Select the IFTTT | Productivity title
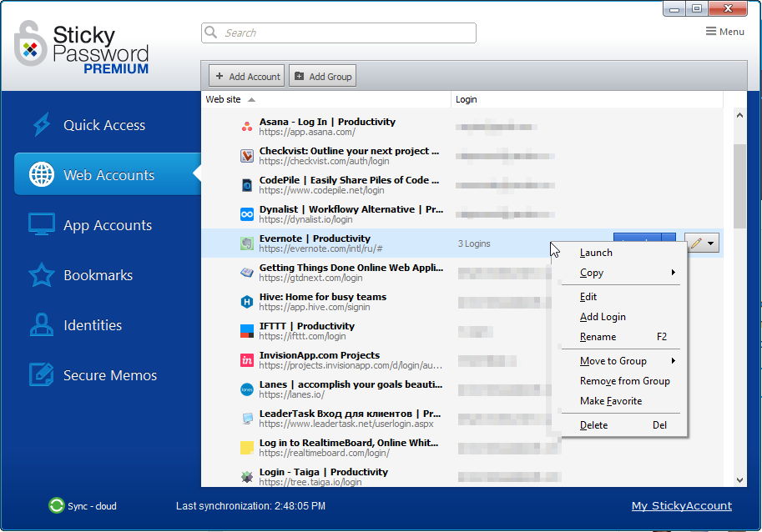Screen dimensions: 762x532 pyautogui.click(x=306, y=326)
